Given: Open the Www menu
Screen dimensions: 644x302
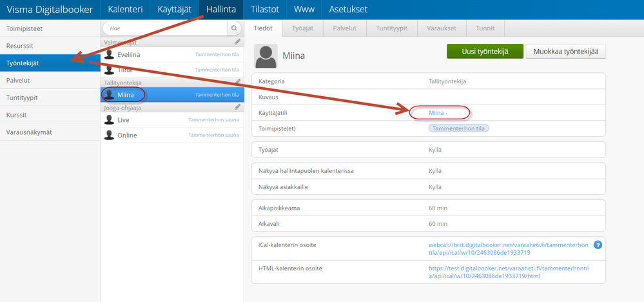Looking at the screenshot, I should (304, 10).
